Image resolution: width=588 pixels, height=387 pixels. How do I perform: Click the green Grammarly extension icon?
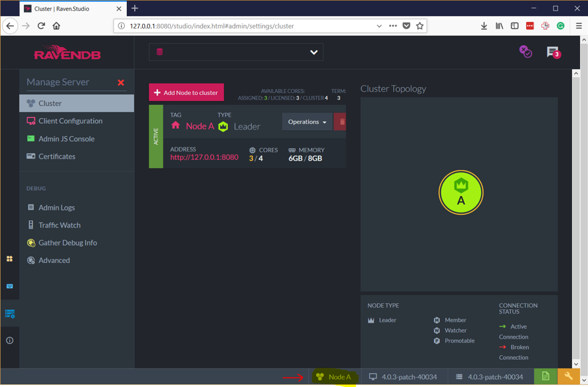click(561, 26)
